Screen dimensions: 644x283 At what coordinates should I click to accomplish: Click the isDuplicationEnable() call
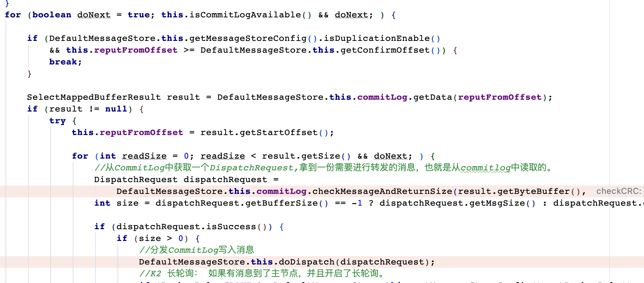coord(382,38)
